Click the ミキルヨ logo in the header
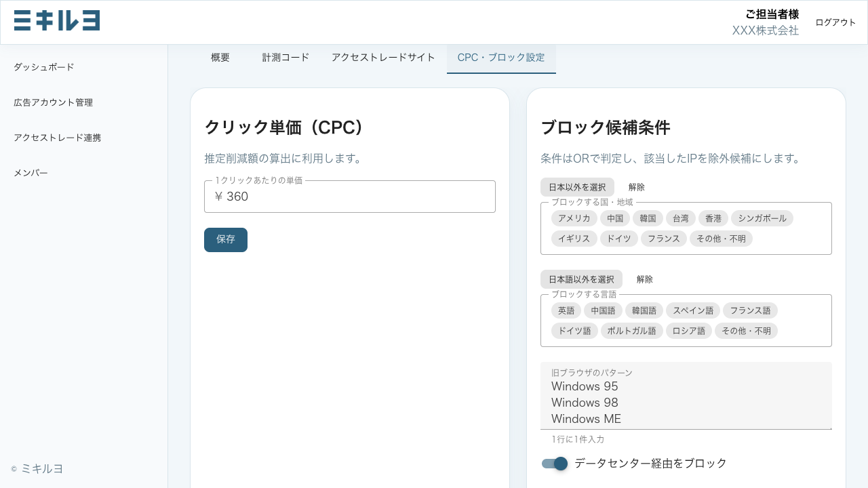This screenshot has height=488, width=868. (57, 20)
